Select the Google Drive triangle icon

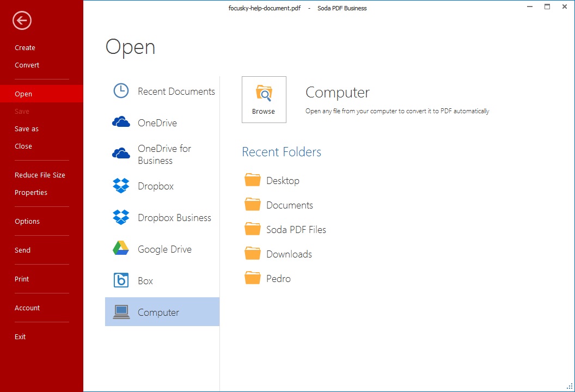pos(121,249)
